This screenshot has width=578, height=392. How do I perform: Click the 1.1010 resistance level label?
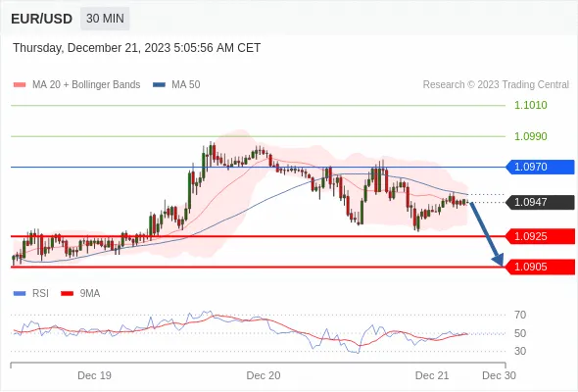click(x=530, y=106)
